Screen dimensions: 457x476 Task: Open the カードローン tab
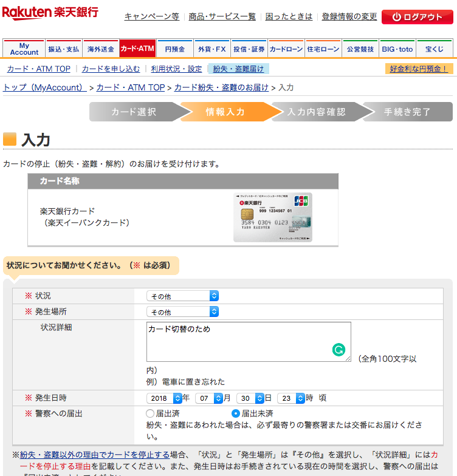coord(286,49)
